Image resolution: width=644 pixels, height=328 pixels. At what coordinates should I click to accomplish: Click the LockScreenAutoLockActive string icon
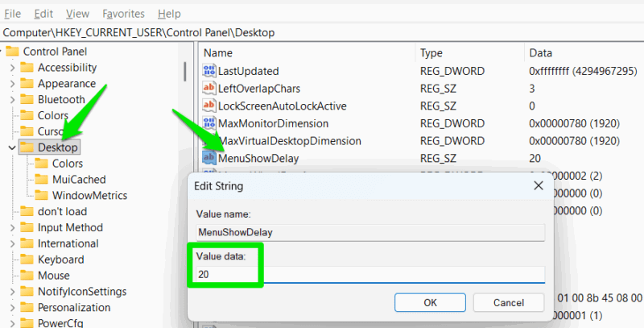pos(209,106)
